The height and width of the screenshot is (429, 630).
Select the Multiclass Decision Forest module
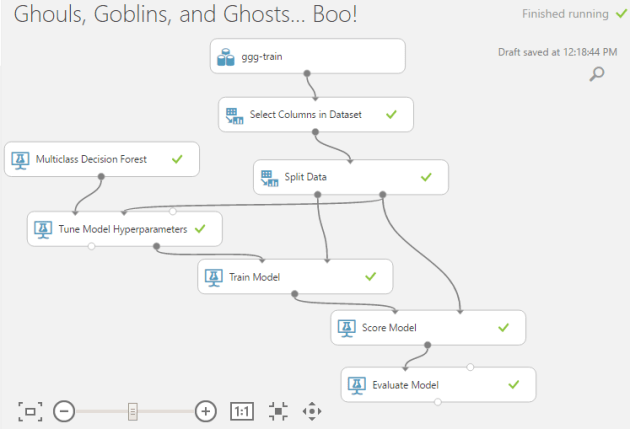101,159
